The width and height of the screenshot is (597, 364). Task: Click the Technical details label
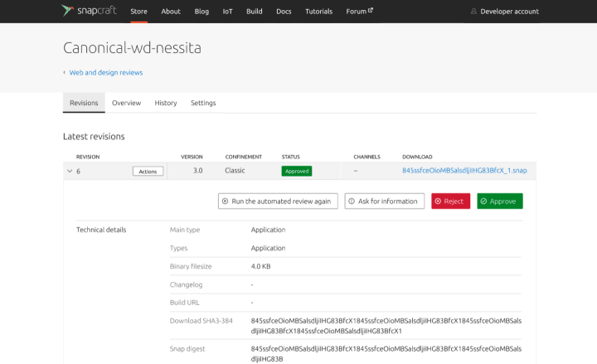[101, 230]
